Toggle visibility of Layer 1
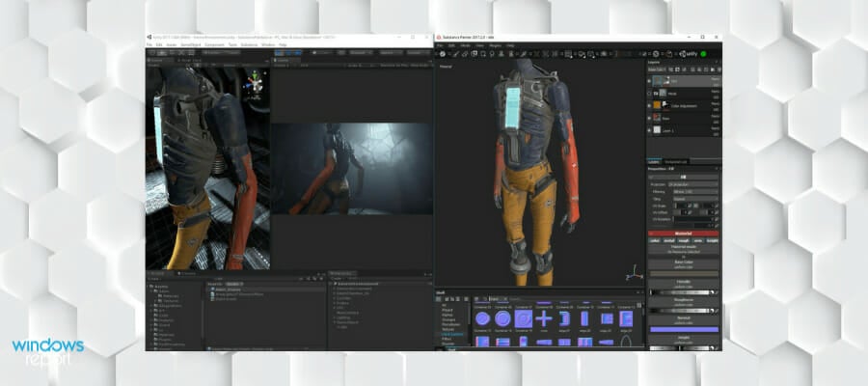The width and height of the screenshot is (868, 386). [649, 130]
